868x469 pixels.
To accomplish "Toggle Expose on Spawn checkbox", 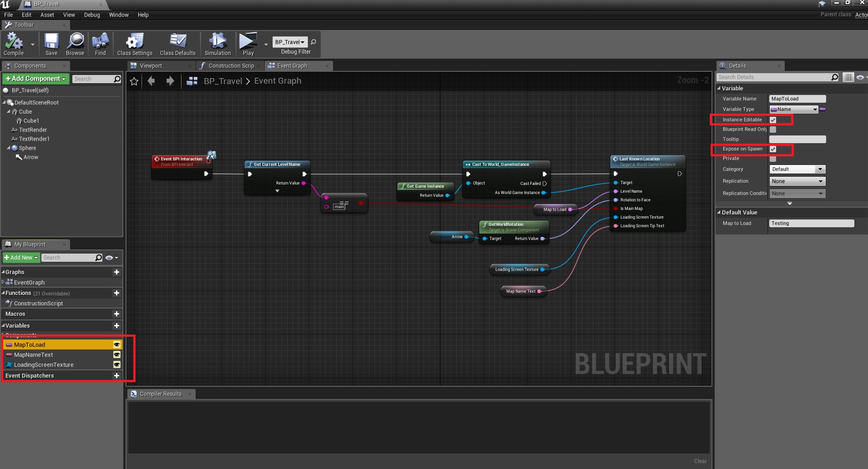I will pyautogui.click(x=773, y=149).
